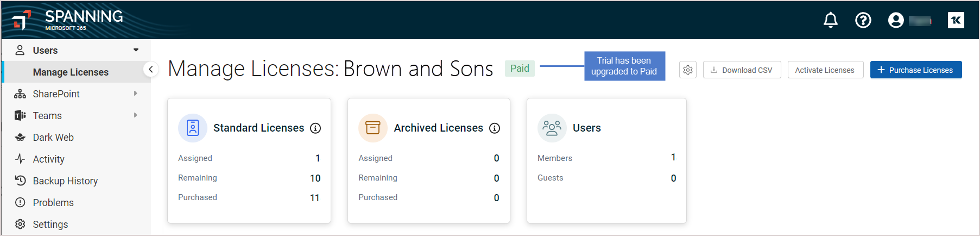Open the notifications bell
The height and width of the screenshot is (236, 980).
[x=831, y=20]
